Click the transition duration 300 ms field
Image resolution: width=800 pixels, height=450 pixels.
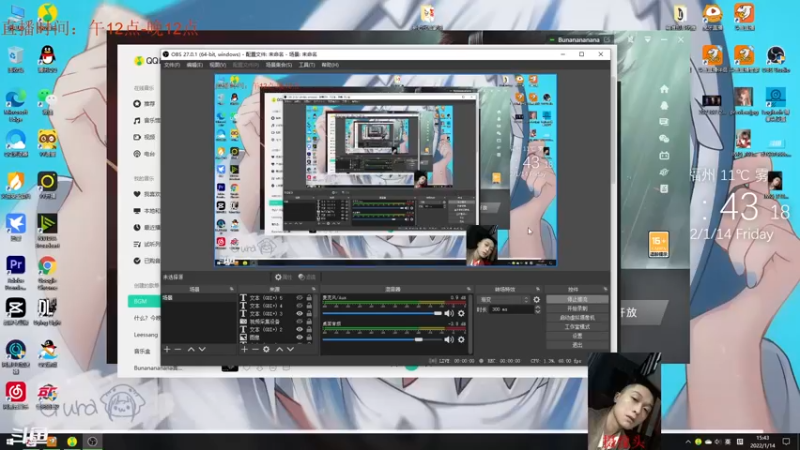coord(511,309)
